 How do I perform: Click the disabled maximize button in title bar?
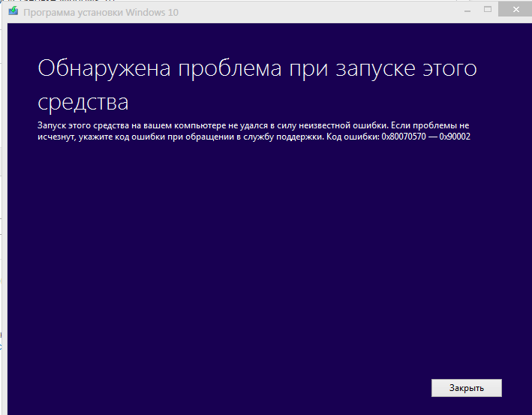pos(488,10)
